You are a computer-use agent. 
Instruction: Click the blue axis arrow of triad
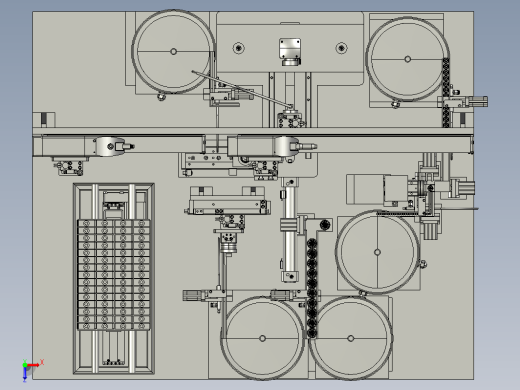click(25, 374)
